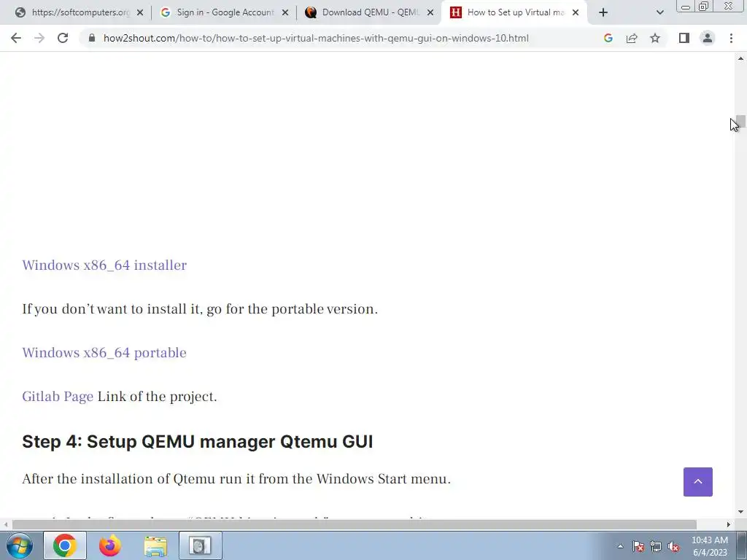The width and height of the screenshot is (747, 560).
Task: Toggle the browser side panel
Action: click(684, 38)
